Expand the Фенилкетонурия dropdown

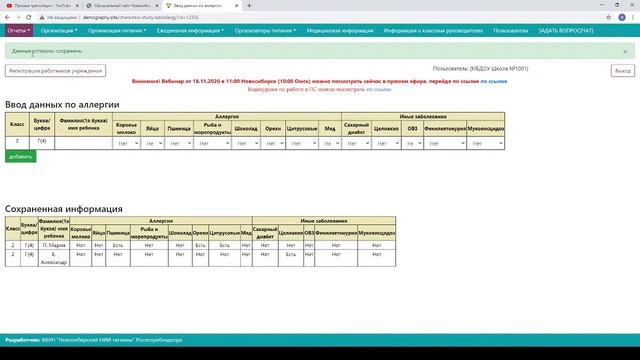445,143
